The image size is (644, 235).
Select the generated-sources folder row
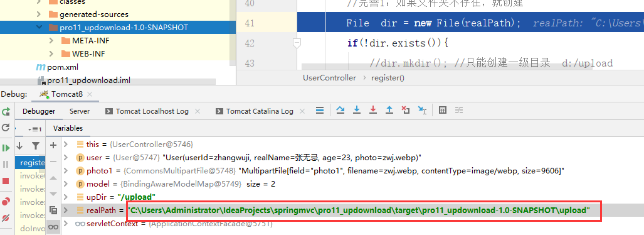point(118,14)
